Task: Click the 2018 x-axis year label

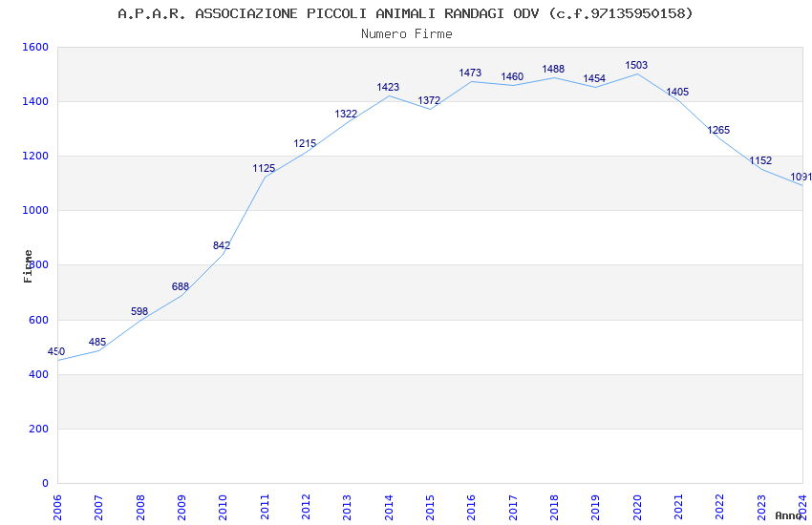Action: point(554,508)
